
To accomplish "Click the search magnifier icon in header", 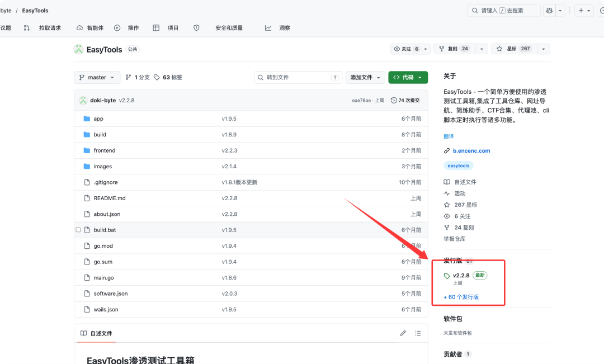I will 475,11.
